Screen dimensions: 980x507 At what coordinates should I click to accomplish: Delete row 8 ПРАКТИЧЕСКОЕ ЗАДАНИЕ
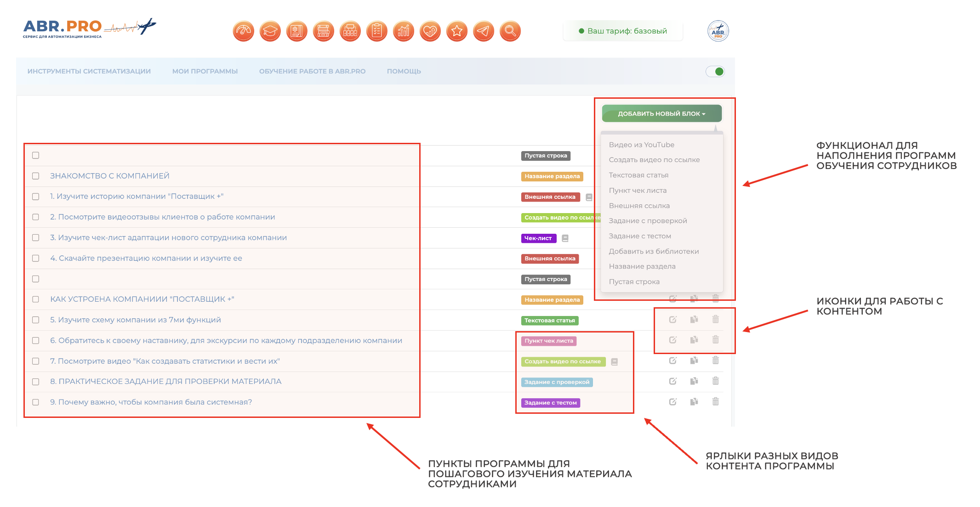pos(716,381)
